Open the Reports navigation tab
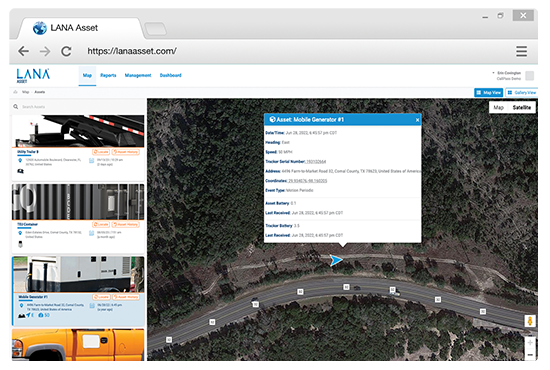Screen dimensions: 550x370 coord(108,75)
